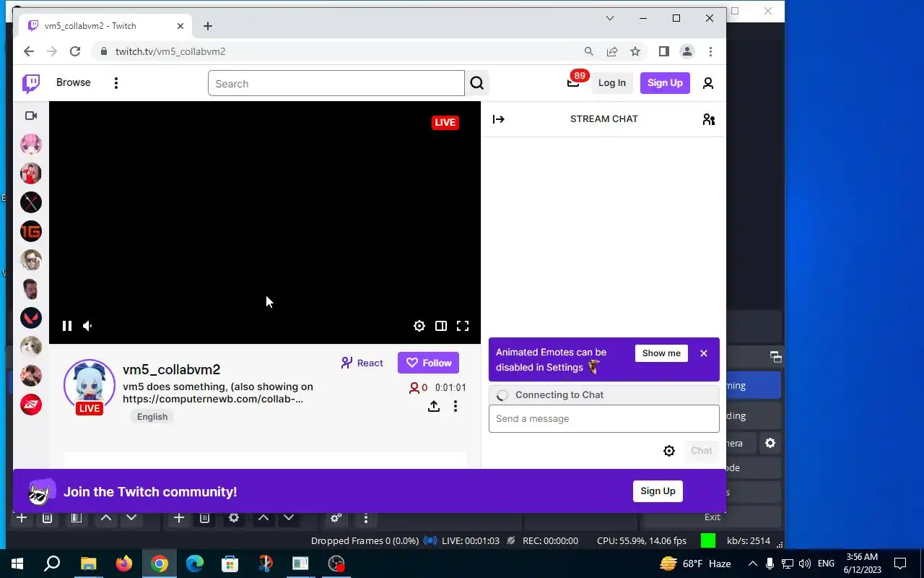Open the Browse tab
This screenshot has height=578, width=924.
point(74,82)
